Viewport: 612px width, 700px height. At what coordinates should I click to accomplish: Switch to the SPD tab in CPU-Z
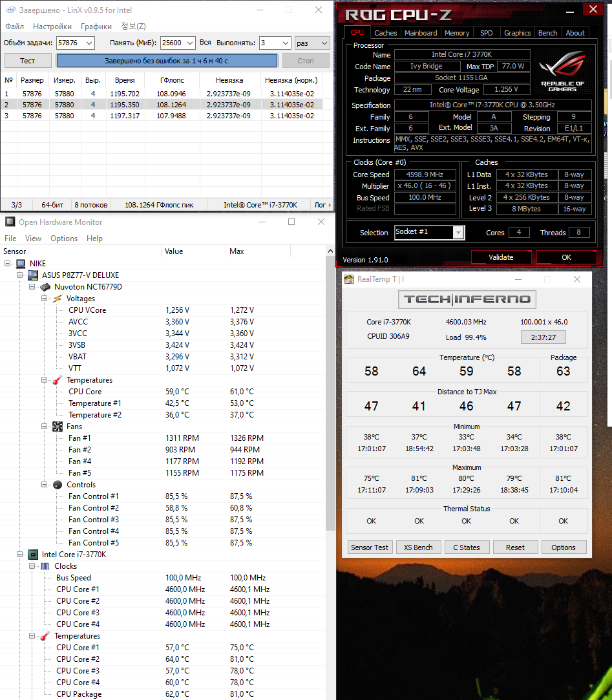point(486,33)
